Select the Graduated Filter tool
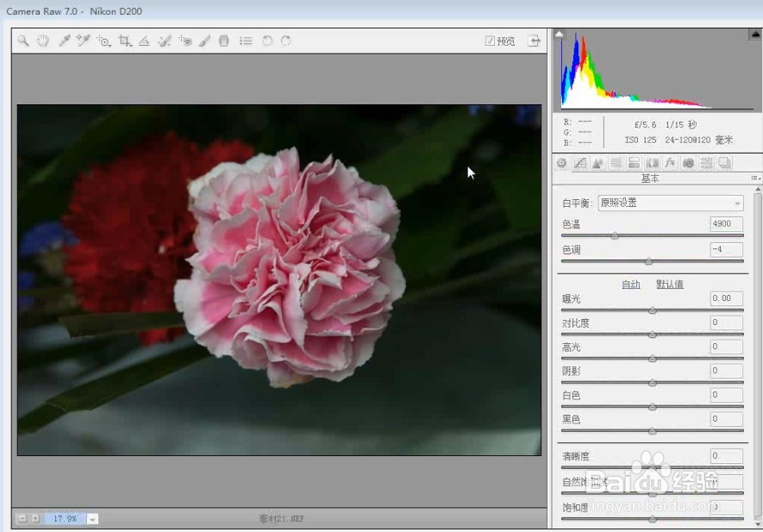This screenshot has height=532, width=763. 224,41
